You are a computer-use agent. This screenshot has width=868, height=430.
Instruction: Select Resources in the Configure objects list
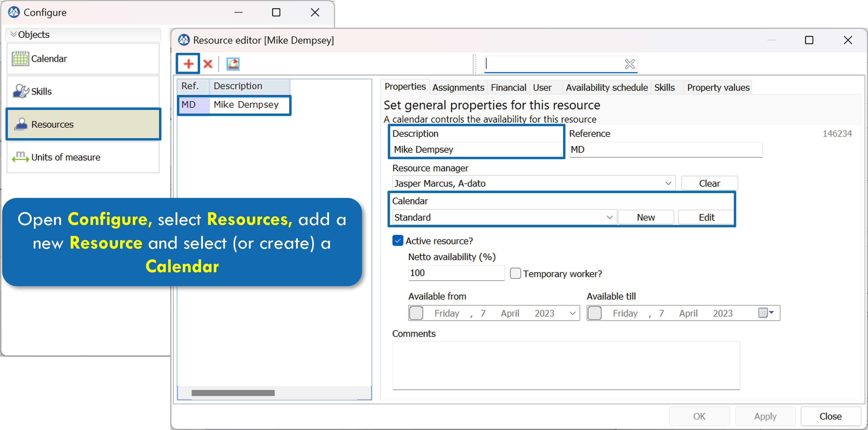tap(83, 124)
